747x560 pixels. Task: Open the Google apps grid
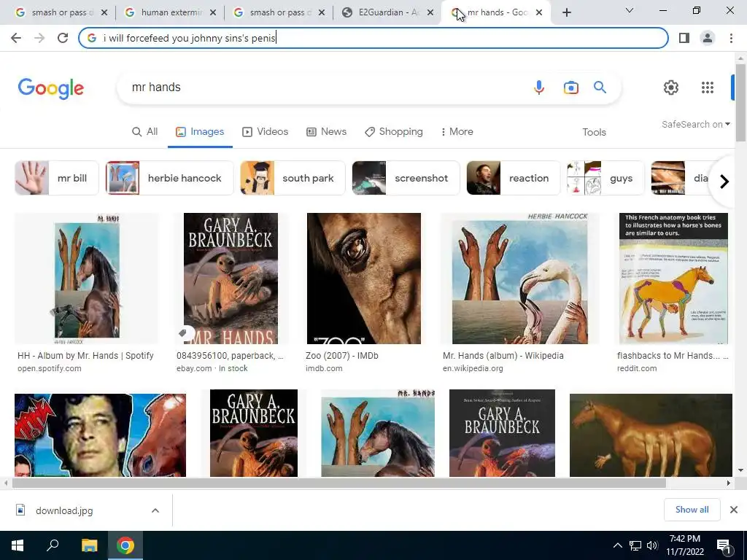coord(708,87)
